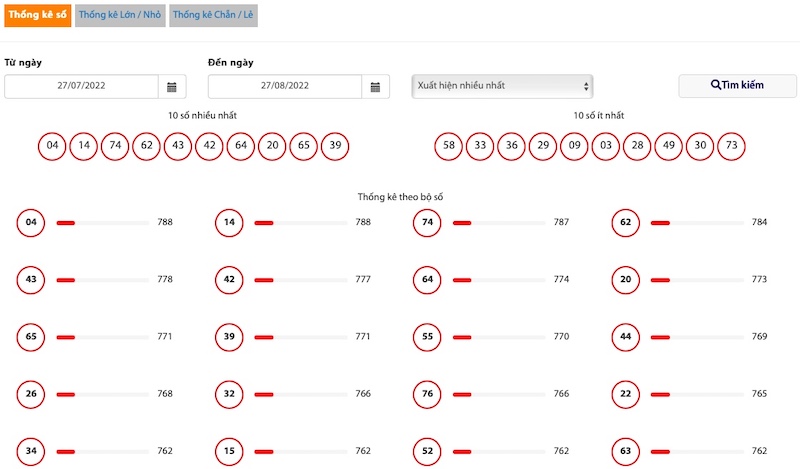The width and height of the screenshot is (800, 469).
Task: Select number 30 ball in least frequent list
Action: [x=700, y=146]
